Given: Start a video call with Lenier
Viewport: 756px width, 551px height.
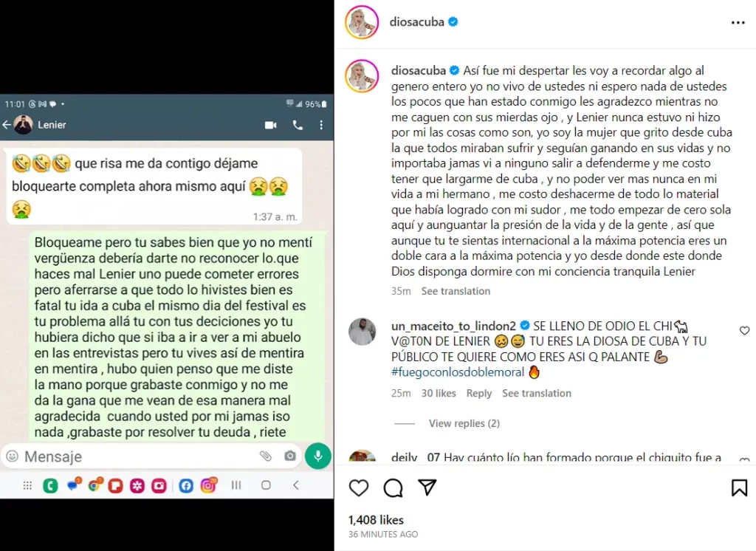Looking at the screenshot, I should [271, 126].
